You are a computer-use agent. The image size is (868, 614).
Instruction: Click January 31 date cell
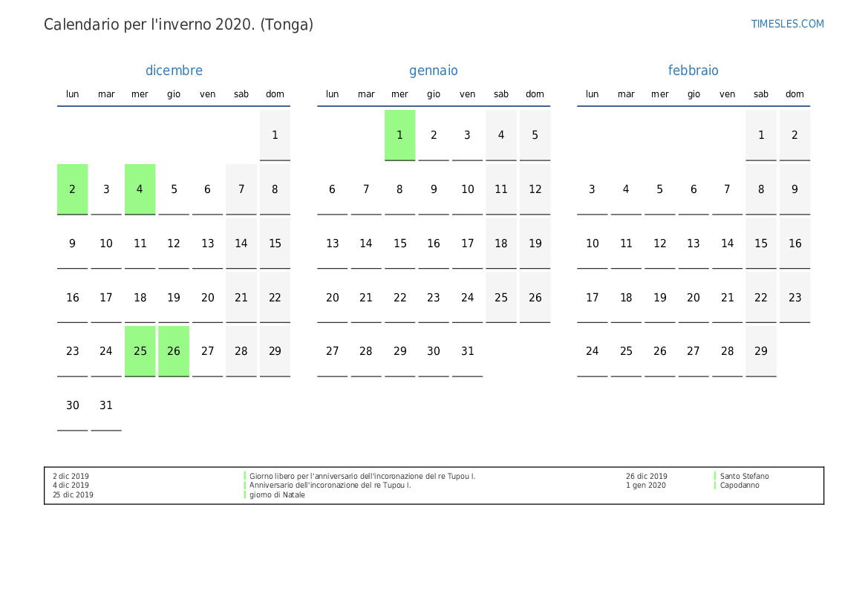coord(467,351)
